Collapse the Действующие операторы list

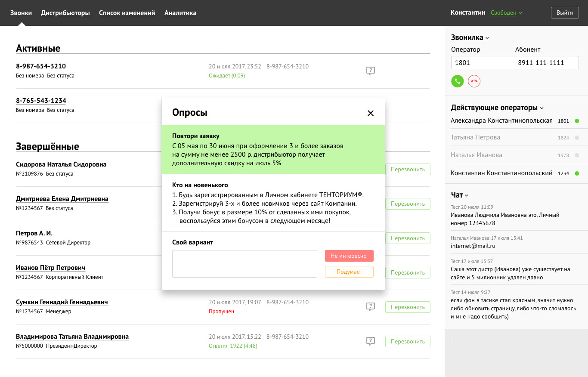click(542, 108)
